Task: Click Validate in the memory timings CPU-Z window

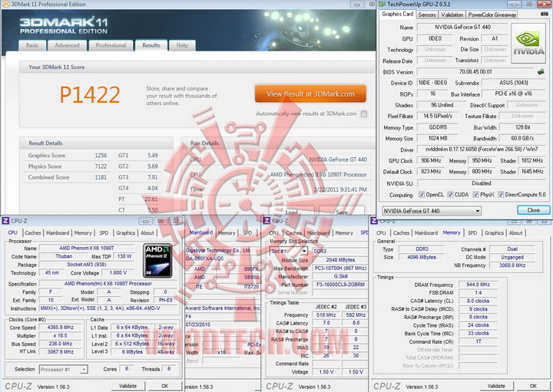Action: [496, 386]
